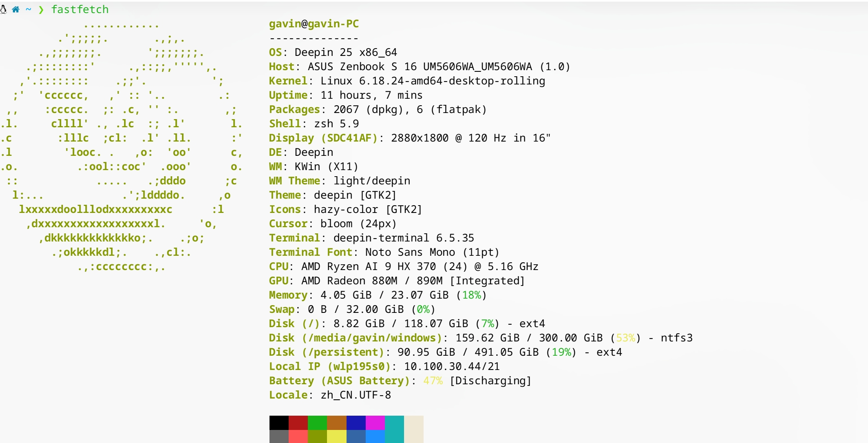Click the GPU value 'AMD Radeon 880M / 890M'
The width and height of the screenshot is (868, 443).
coord(372,281)
